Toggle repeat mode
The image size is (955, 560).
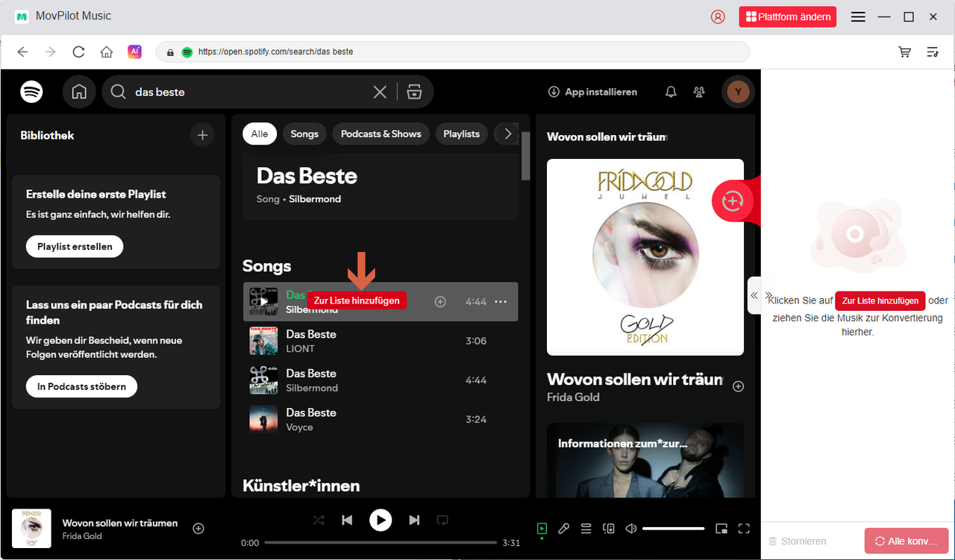442,520
